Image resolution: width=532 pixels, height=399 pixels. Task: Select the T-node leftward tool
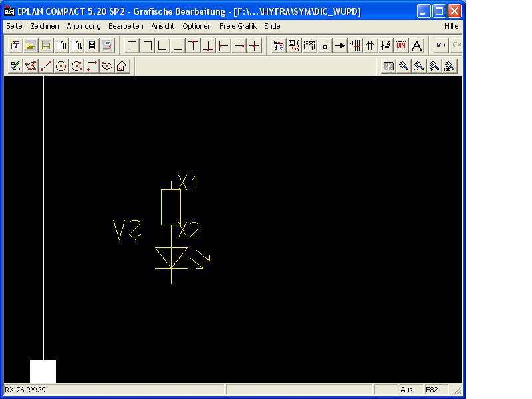tap(239, 45)
